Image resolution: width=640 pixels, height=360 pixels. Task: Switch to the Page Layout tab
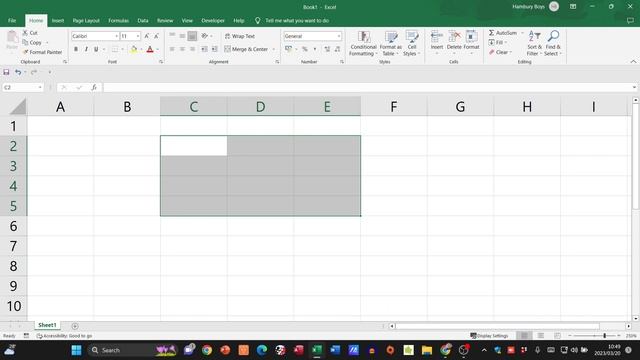[x=86, y=20]
